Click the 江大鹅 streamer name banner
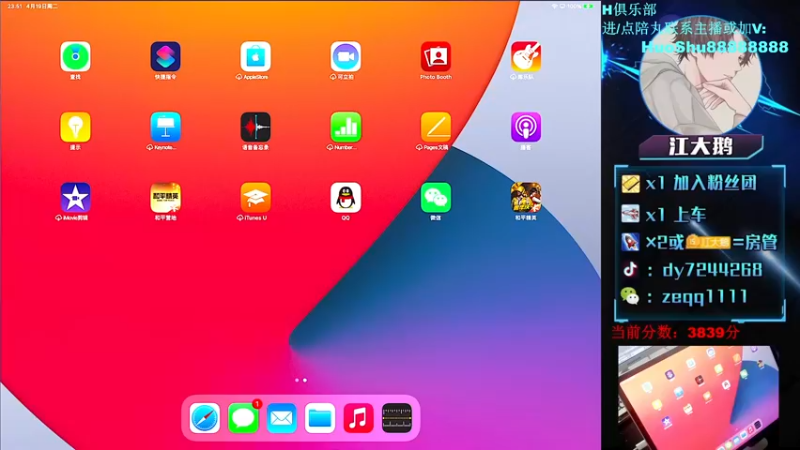The width and height of the screenshot is (800, 450). coord(701,147)
